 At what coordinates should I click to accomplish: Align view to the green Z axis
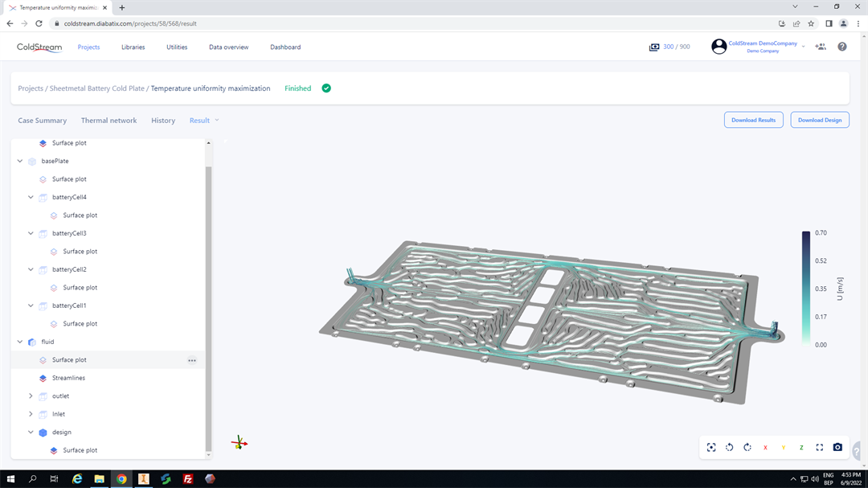[801, 447]
